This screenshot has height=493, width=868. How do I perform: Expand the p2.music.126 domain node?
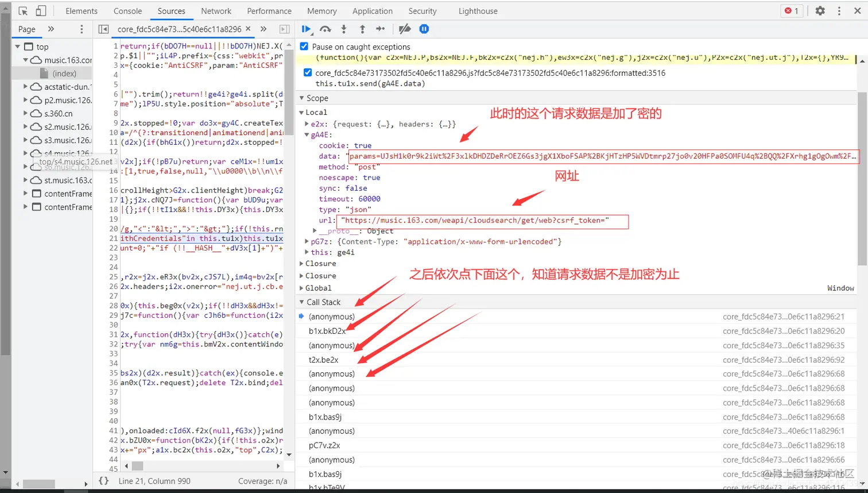click(25, 100)
